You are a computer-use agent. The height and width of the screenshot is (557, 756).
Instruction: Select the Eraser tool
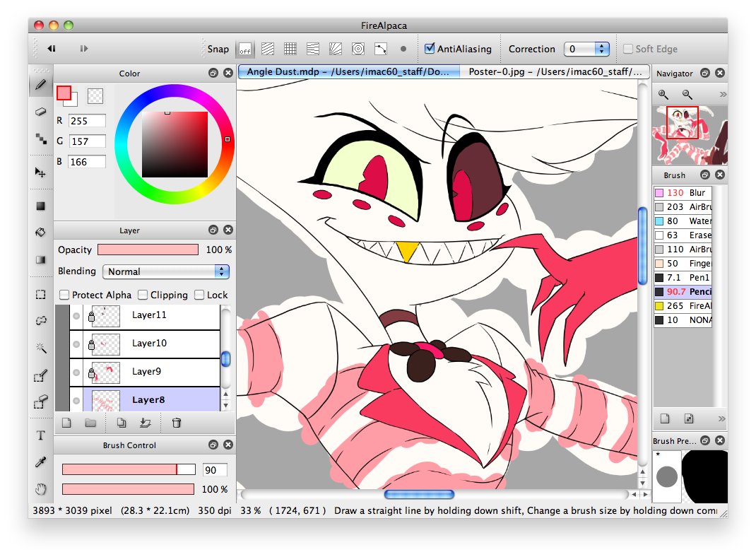coord(40,112)
